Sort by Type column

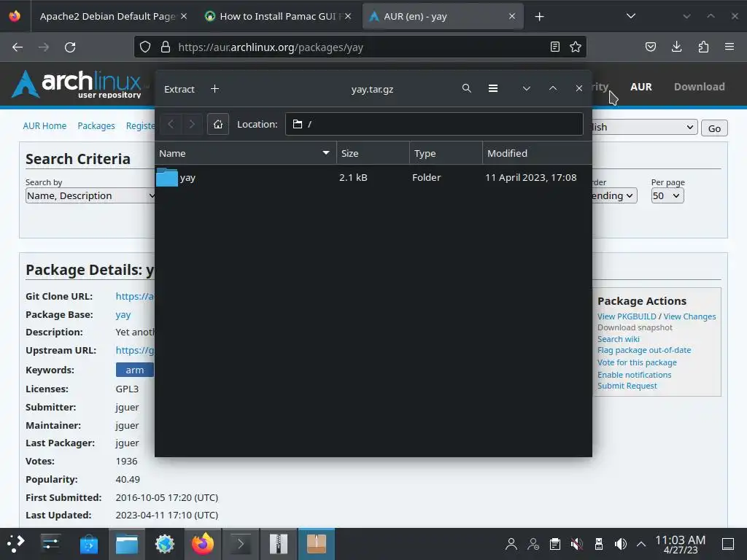point(446,153)
